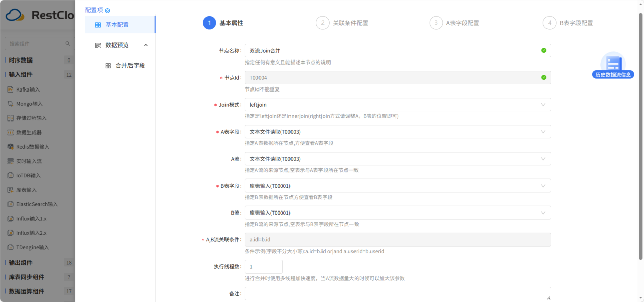Click the 配置项 target icon
Screen dimensions: 644x302
pos(107,10)
